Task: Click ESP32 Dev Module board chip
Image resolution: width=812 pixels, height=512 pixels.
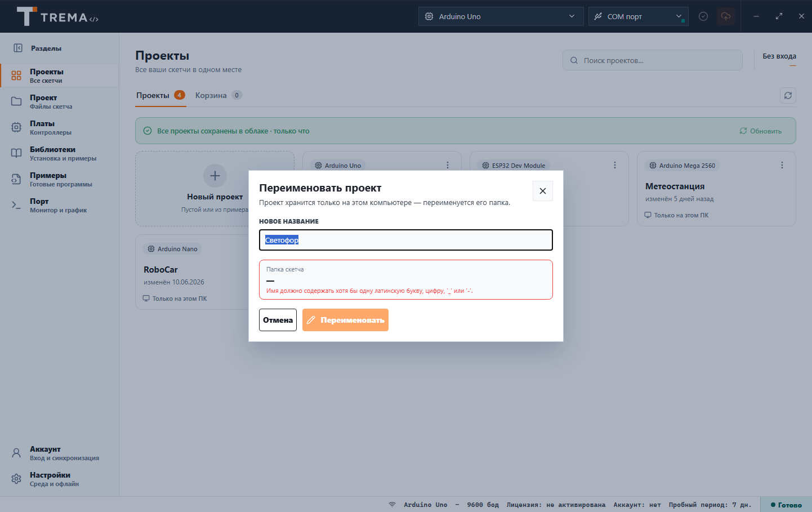Action: [x=514, y=166]
